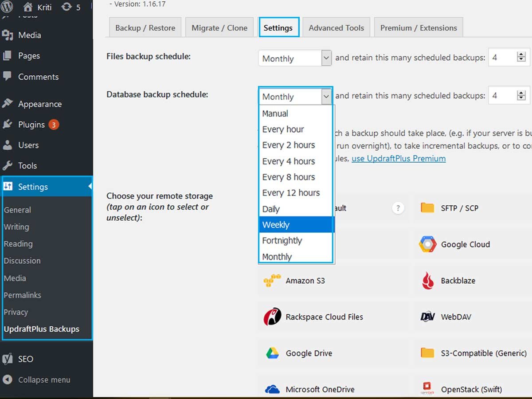Open General settings submenu item

[x=18, y=210]
